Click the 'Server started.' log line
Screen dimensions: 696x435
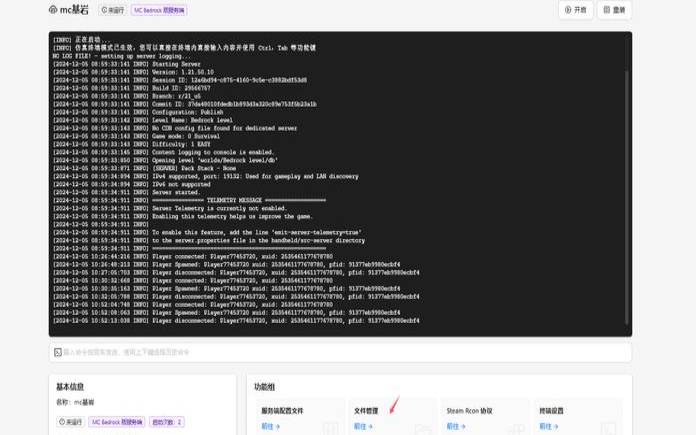[x=127, y=192]
